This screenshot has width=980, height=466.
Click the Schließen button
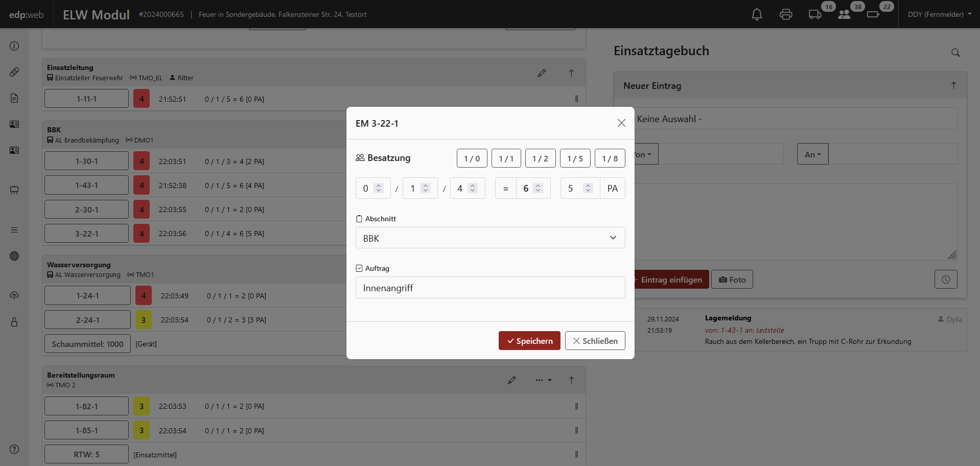pos(595,341)
